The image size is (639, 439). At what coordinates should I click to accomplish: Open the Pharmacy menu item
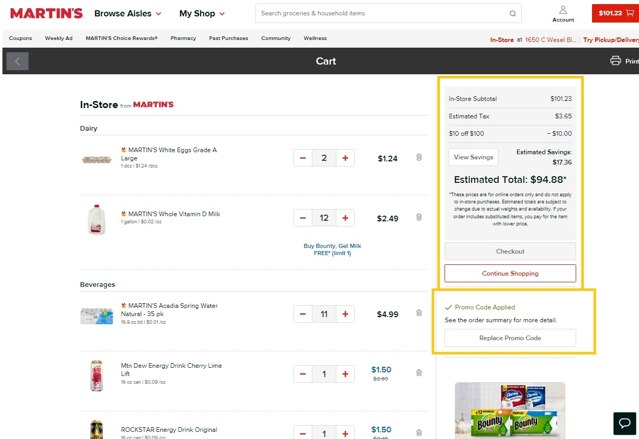coord(183,38)
